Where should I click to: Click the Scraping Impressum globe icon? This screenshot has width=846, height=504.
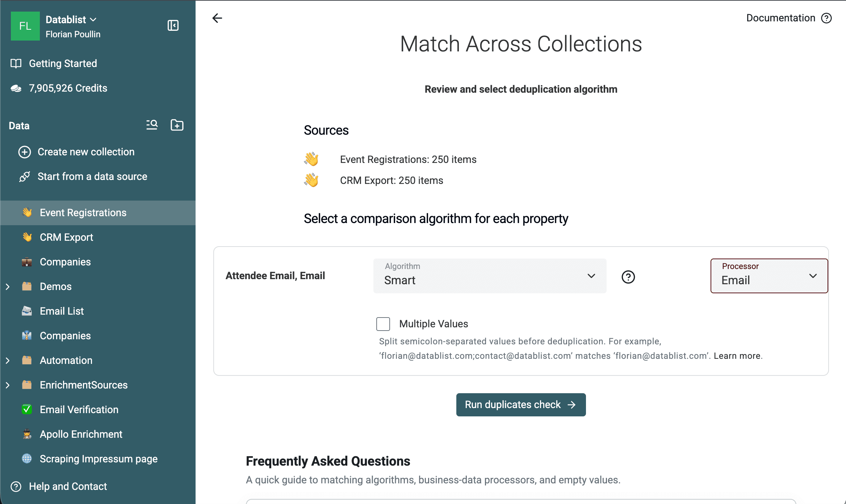[27, 459]
